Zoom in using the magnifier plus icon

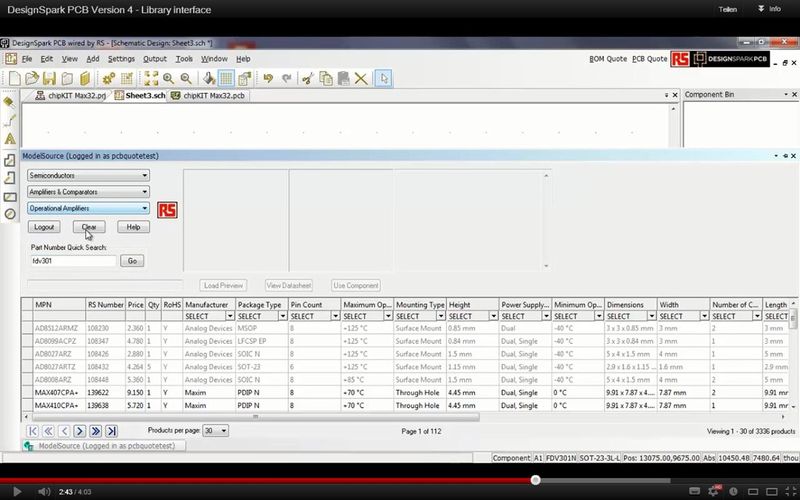[x=168, y=78]
